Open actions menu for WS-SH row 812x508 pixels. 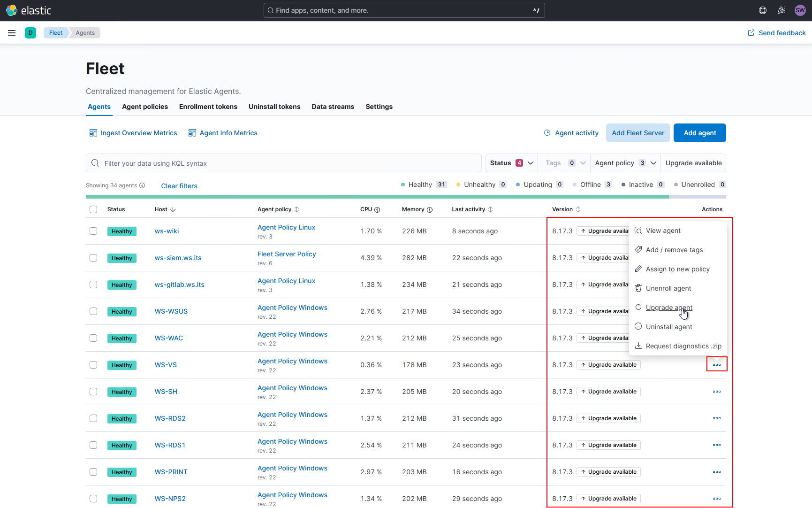tap(717, 392)
